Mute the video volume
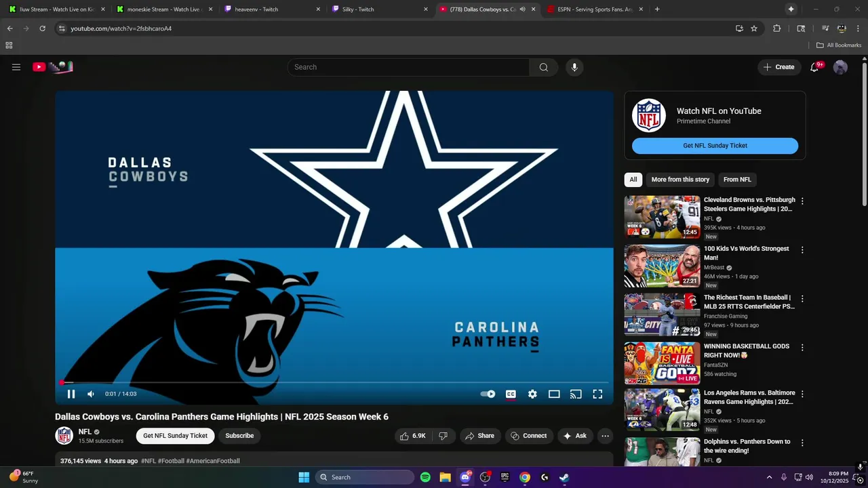The width and height of the screenshot is (868, 488). (x=91, y=394)
